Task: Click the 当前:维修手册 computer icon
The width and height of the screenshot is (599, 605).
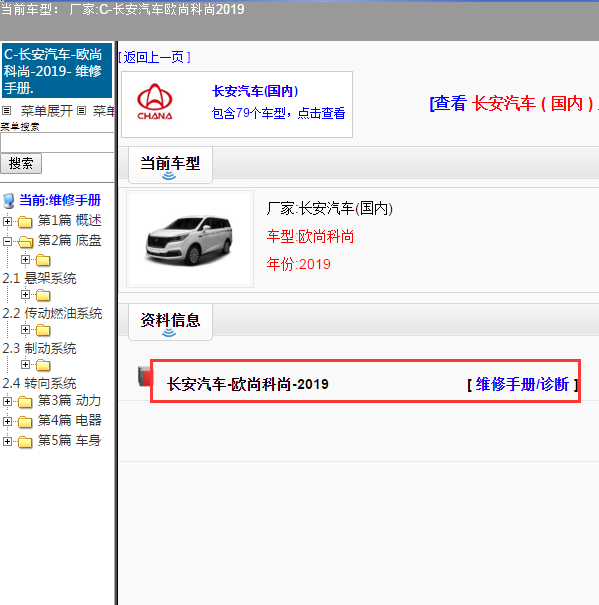Action: [x=8, y=201]
